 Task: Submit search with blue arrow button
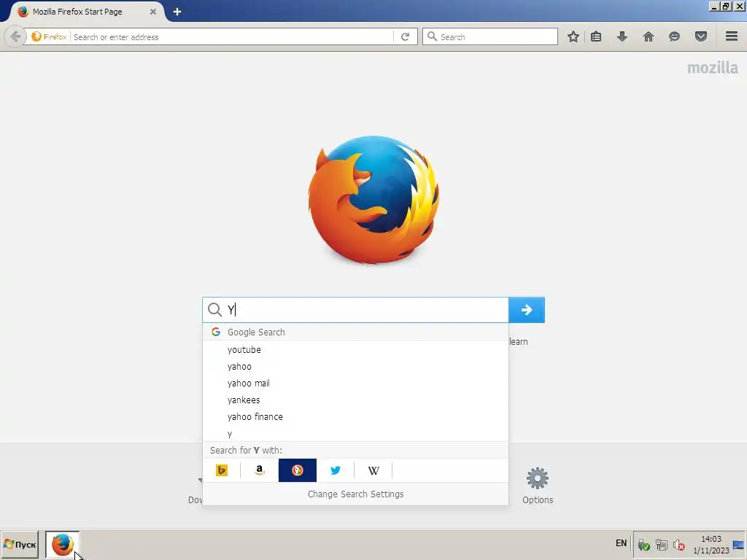point(527,310)
